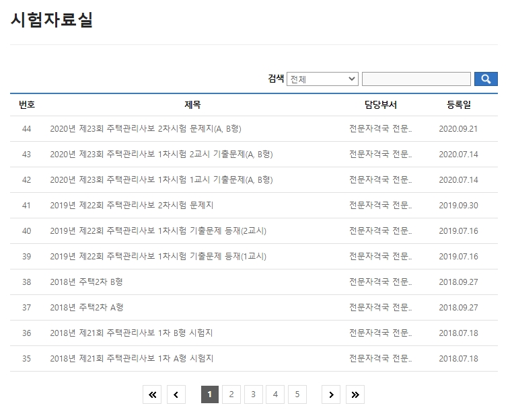This screenshot has width=512, height=420.
Task: Click row number 37
Action: 26,308
